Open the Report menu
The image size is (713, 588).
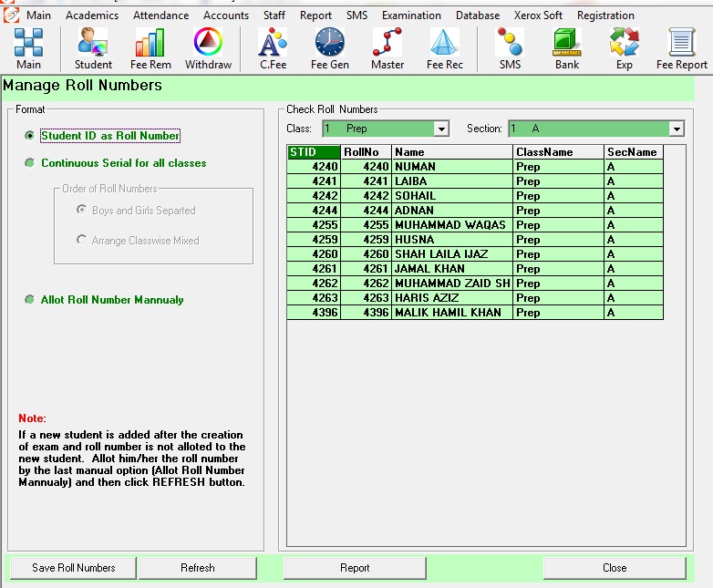[315, 15]
